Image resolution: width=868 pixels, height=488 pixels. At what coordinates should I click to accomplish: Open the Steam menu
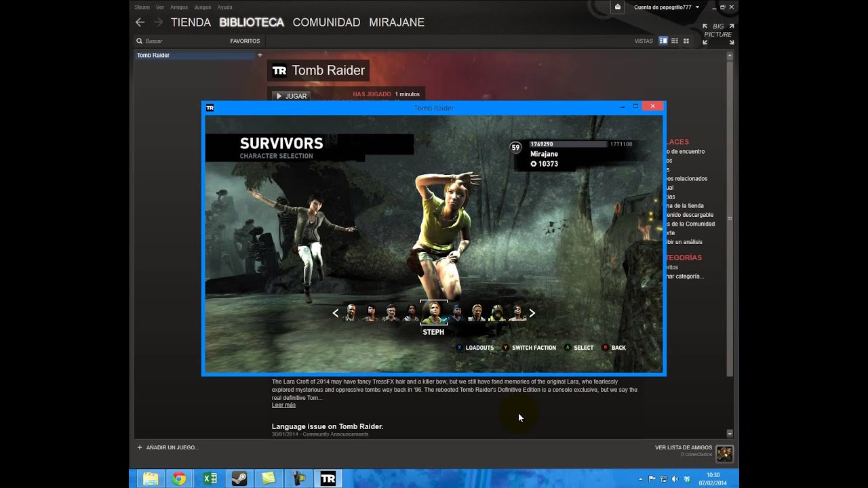pos(142,7)
